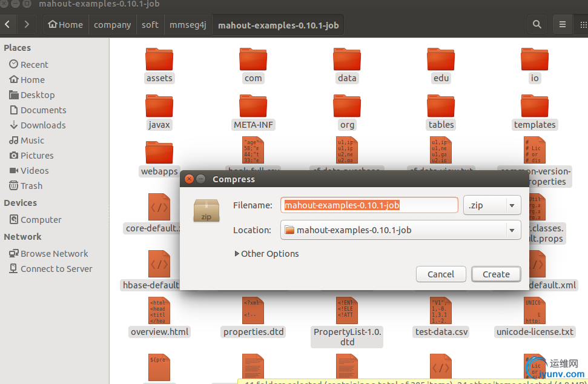Click the 'assets' folder name label
Image resolution: width=588 pixels, height=384 pixels.
159,78
